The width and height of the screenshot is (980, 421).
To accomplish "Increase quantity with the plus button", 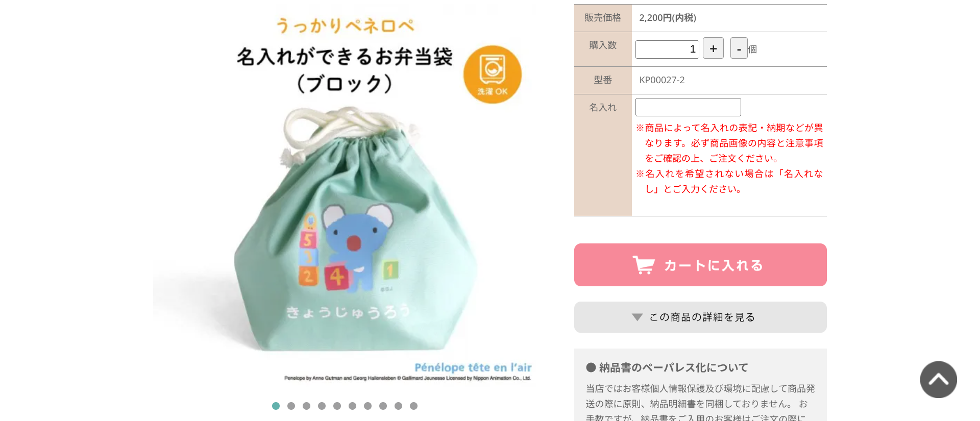I will click(x=713, y=48).
